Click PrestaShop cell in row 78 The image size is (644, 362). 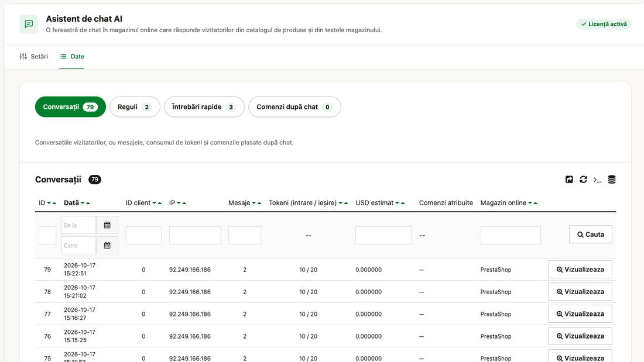point(496,292)
